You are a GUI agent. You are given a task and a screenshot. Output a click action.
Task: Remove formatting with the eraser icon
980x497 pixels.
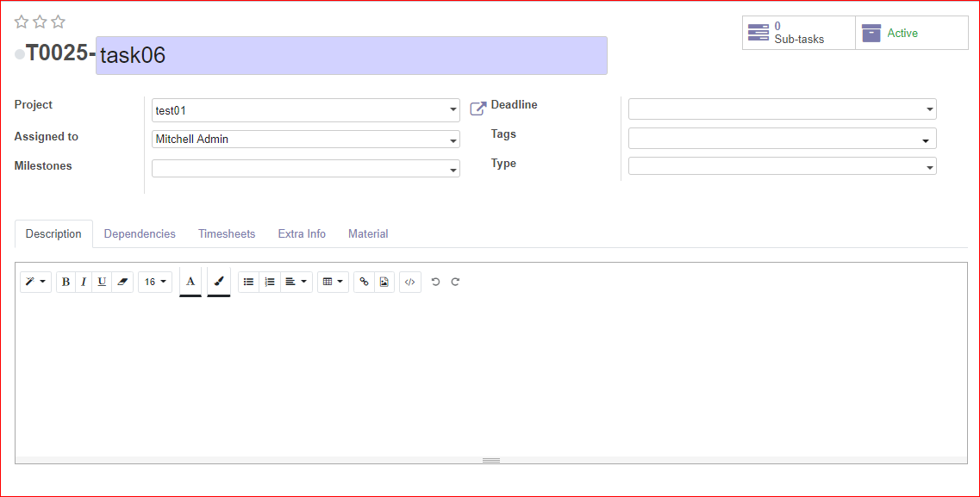tap(122, 282)
